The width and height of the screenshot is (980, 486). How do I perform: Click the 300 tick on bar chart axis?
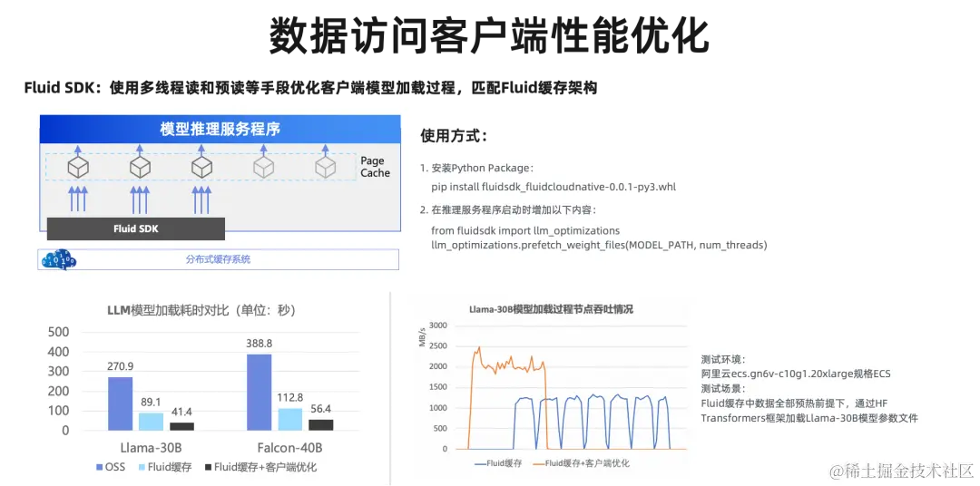[x=58, y=372]
